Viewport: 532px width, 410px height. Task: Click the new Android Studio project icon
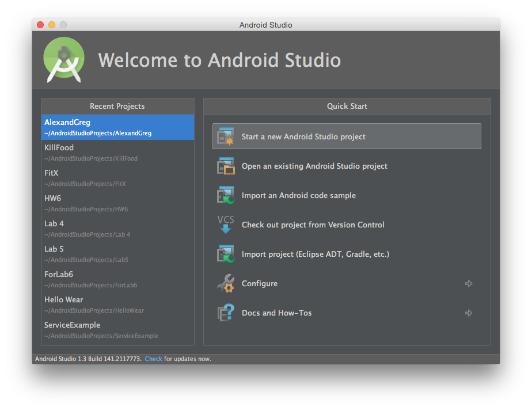tap(225, 136)
